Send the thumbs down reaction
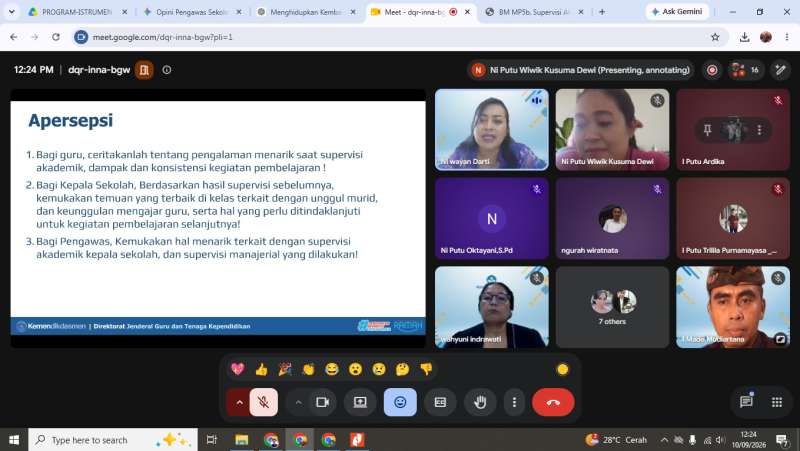The height and width of the screenshot is (451, 800). (x=426, y=369)
